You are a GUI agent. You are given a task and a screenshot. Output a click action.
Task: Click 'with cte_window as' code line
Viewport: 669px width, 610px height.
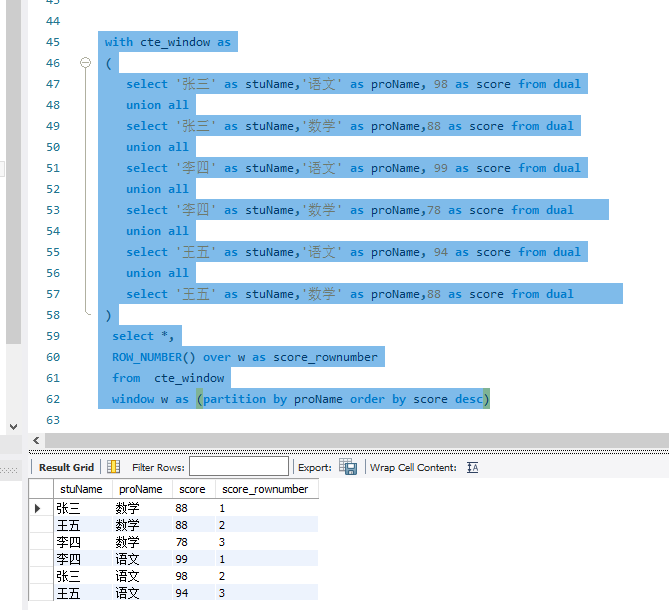tap(168, 42)
